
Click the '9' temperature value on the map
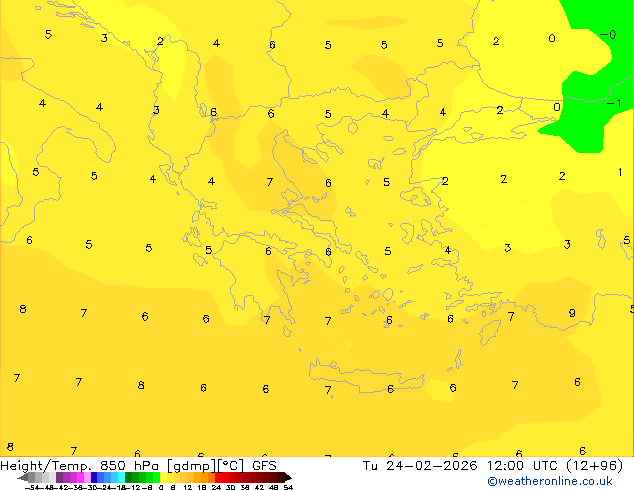tap(572, 313)
